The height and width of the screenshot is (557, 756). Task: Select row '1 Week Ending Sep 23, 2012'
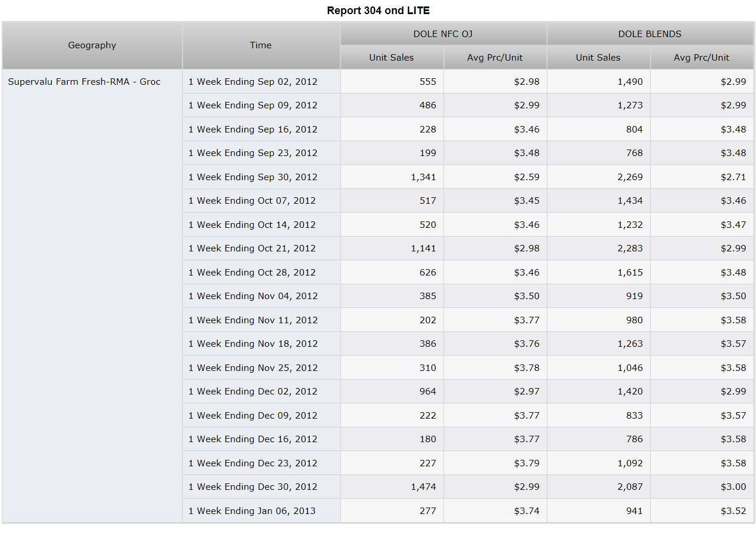click(x=261, y=153)
